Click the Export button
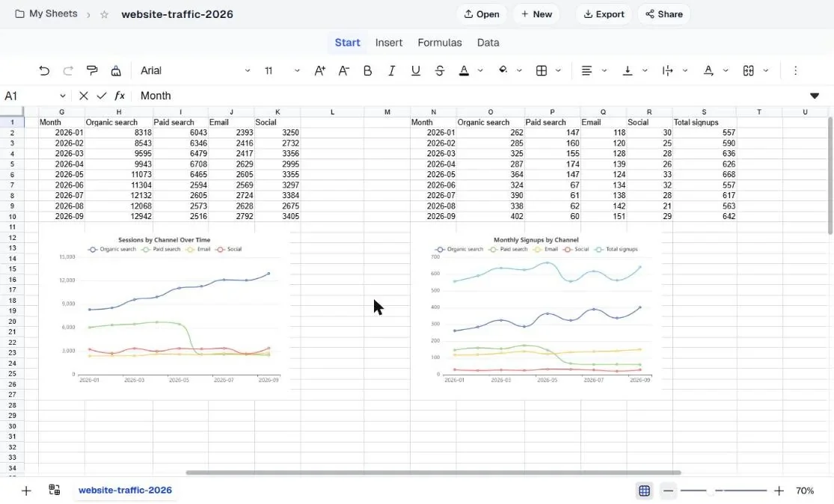834x504 pixels. pos(604,14)
